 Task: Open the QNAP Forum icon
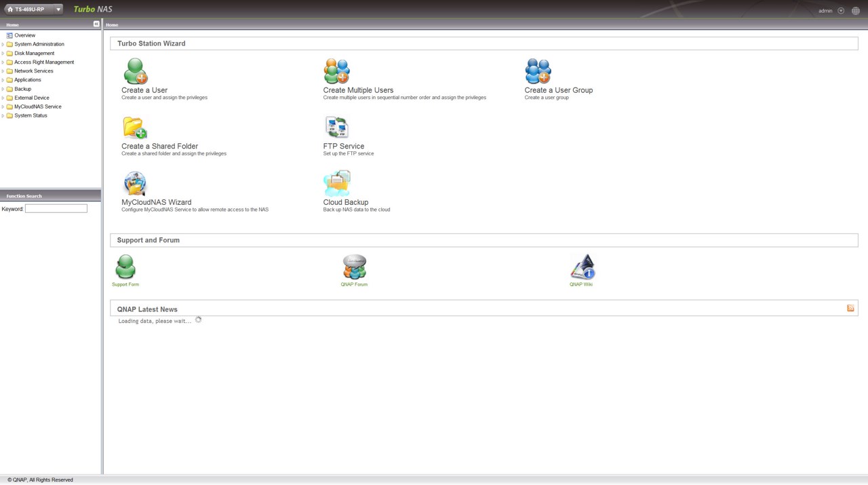pyautogui.click(x=354, y=267)
